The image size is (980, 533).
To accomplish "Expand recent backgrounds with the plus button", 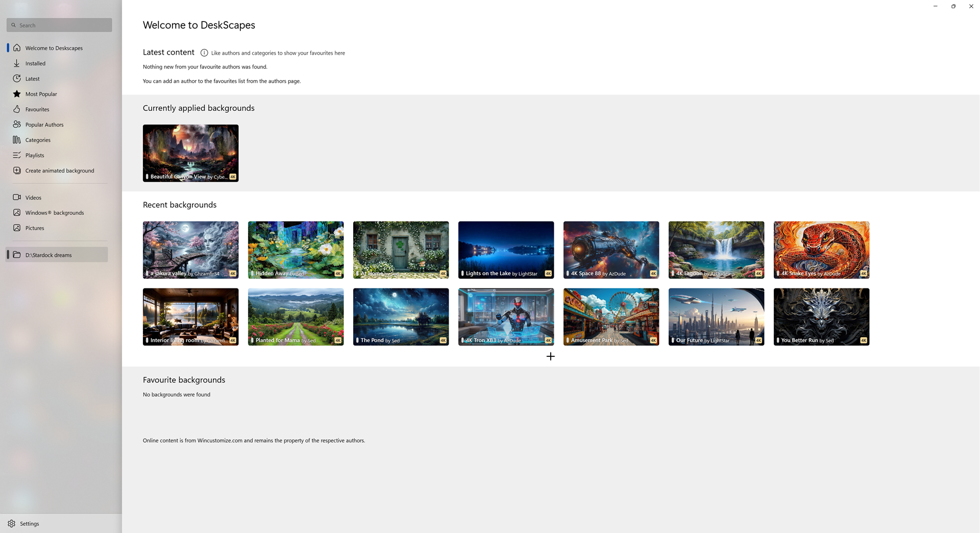I will tap(550, 356).
